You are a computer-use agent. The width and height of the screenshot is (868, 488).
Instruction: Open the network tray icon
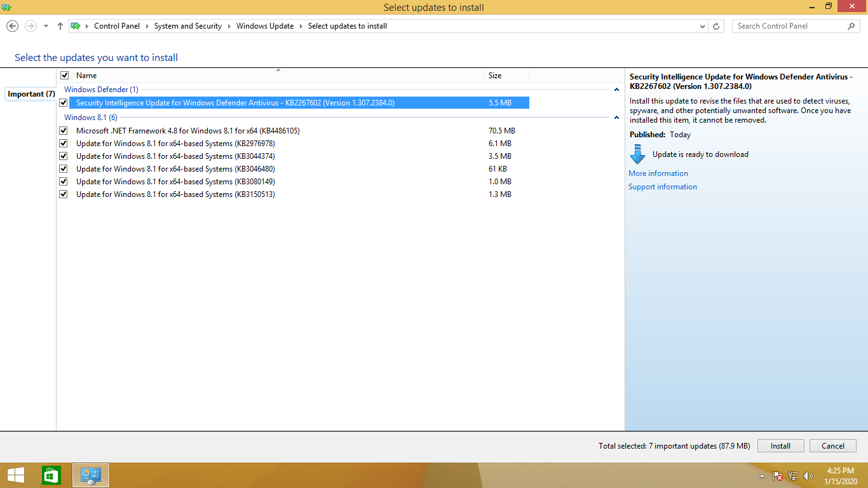(793, 476)
